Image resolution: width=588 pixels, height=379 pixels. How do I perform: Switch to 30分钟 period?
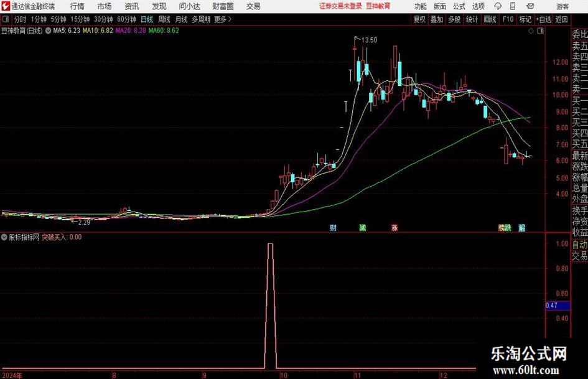pyautogui.click(x=103, y=19)
